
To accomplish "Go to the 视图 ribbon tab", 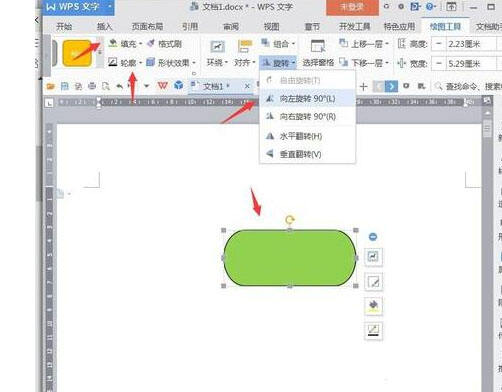I will point(271,27).
